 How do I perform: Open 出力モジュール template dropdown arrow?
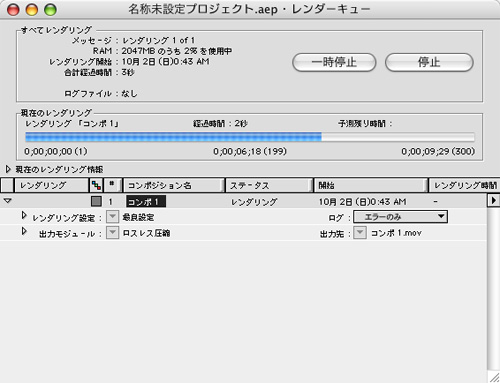tap(112, 233)
